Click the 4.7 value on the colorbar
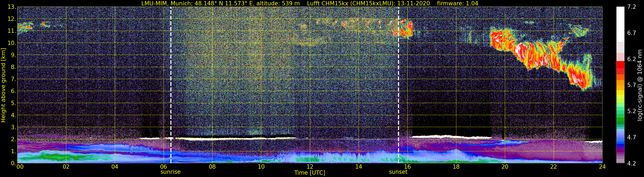 632,137
